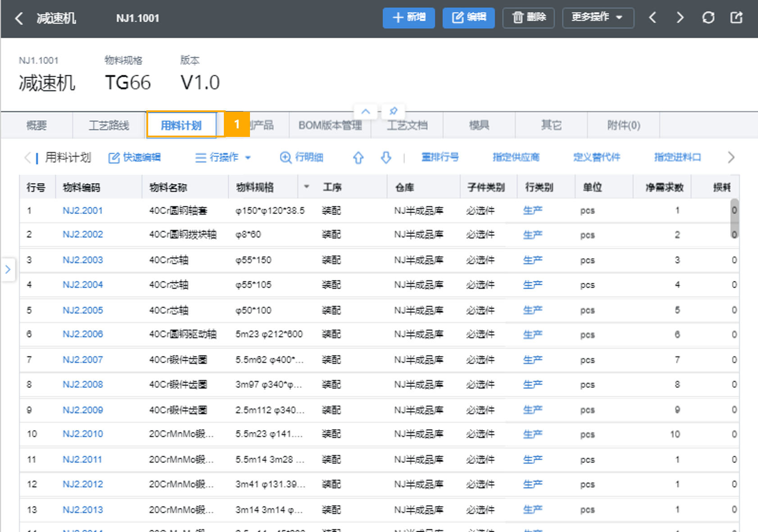Open material link NJ2.2007
Image resolution: width=758 pixels, height=532 pixels.
pyautogui.click(x=83, y=359)
